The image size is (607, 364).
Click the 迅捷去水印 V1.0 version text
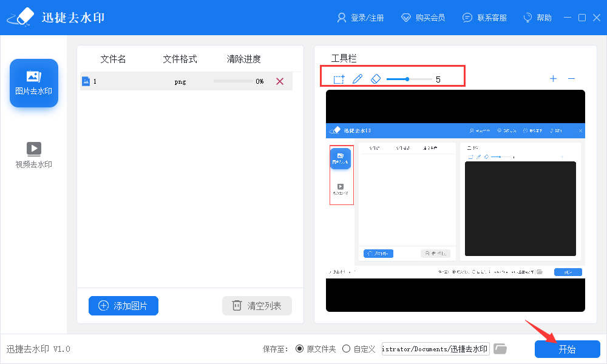pos(38,349)
